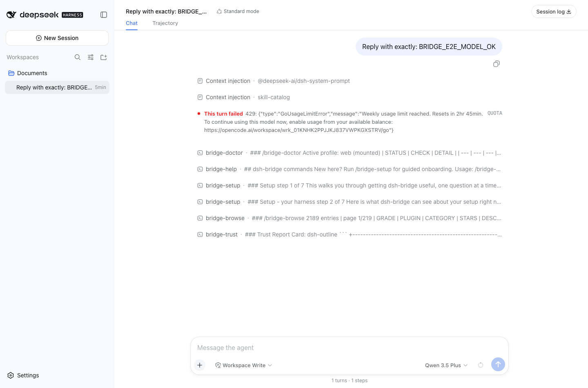Image resolution: width=588 pixels, height=388 pixels.
Task: Open workspace filter options icon
Action: click(x=91, y=57)
